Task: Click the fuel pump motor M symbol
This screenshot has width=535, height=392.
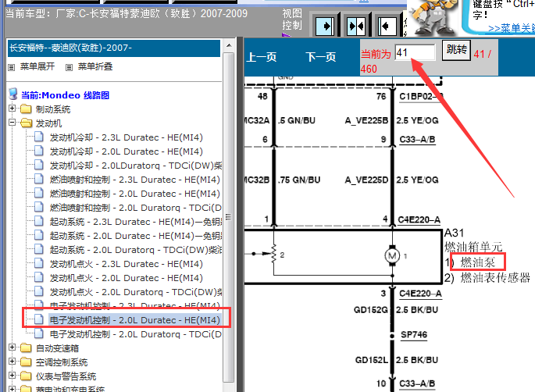Action: (392, 256)
